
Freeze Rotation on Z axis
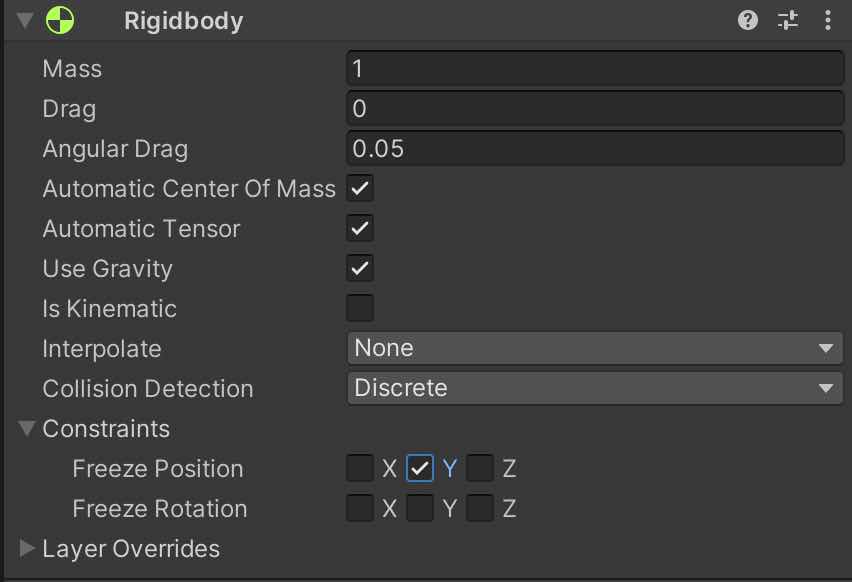click(480, 508)
